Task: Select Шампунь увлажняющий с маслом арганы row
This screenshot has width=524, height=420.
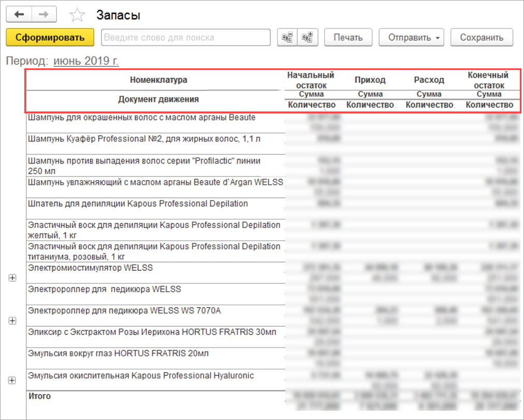Action: coord(156,187)
